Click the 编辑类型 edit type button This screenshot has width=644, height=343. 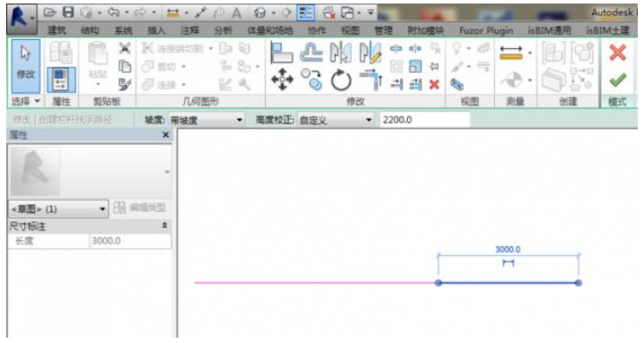click(139, 208)
